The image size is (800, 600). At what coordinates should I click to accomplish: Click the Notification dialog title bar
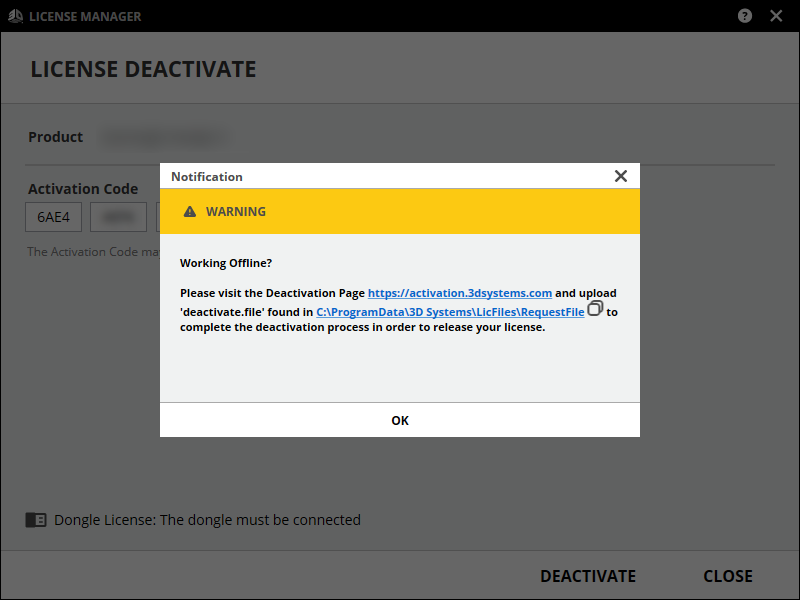pos(380,176)
